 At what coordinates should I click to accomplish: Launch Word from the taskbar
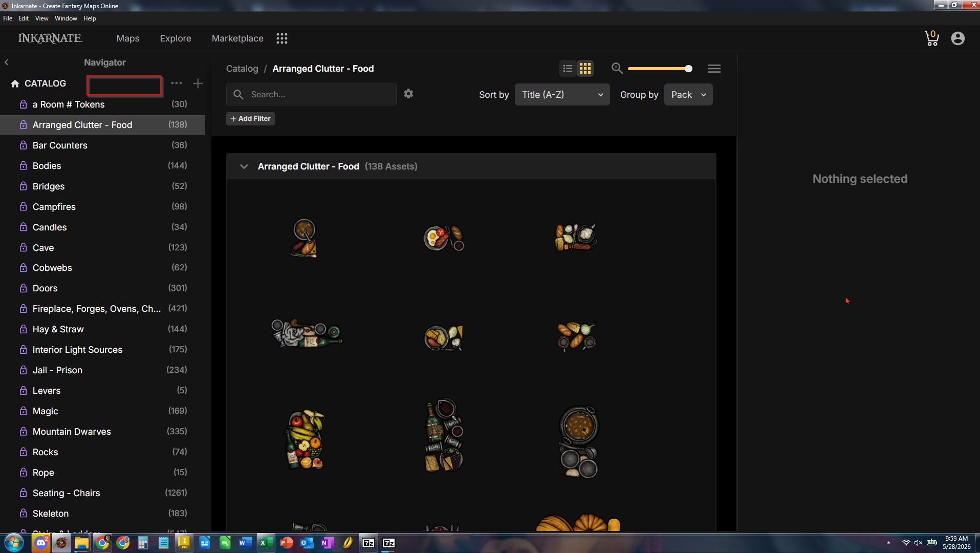[x=246, y=543]
